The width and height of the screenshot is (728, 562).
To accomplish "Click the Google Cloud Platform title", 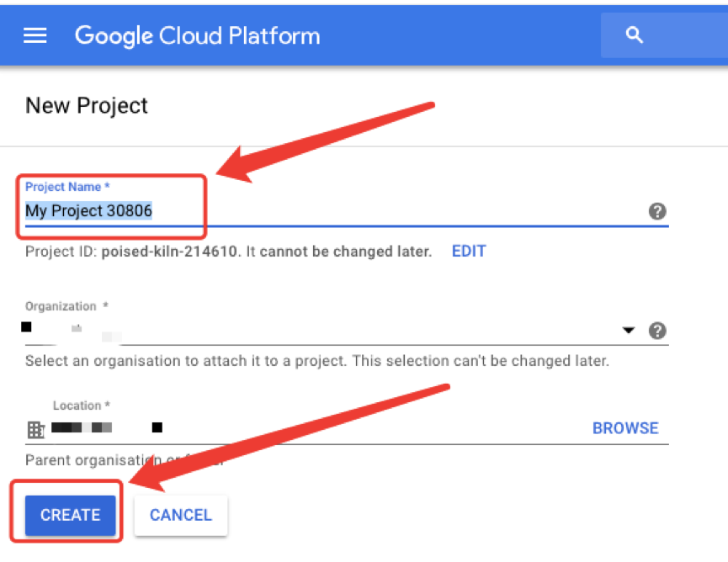I will click(197, 35).
